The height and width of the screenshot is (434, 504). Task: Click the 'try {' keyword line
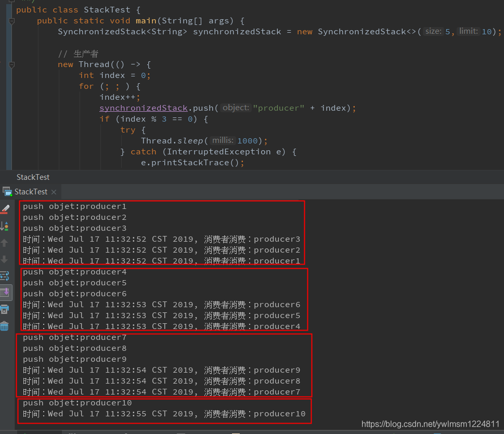point(133,130)
